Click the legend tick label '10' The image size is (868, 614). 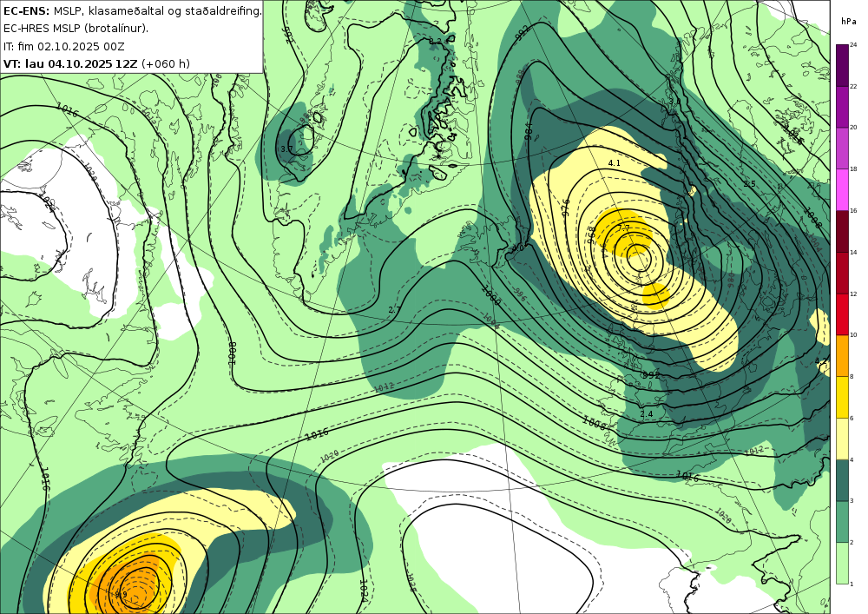pyautogui.click(x=853, y=335)
